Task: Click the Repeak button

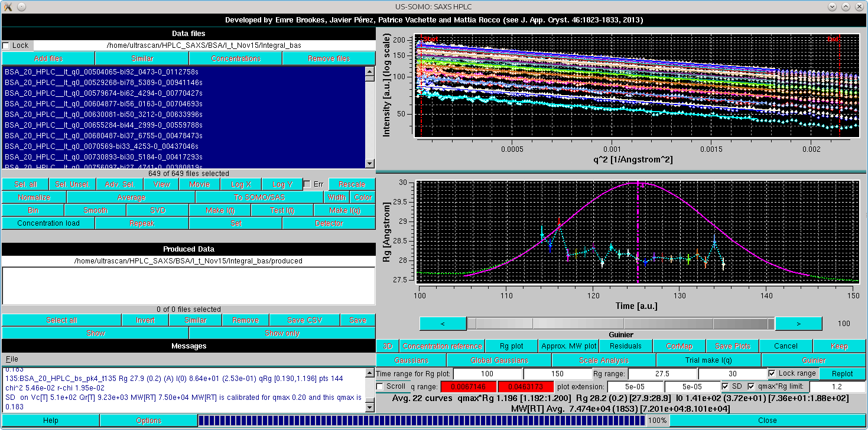Action: pos(142,223)
